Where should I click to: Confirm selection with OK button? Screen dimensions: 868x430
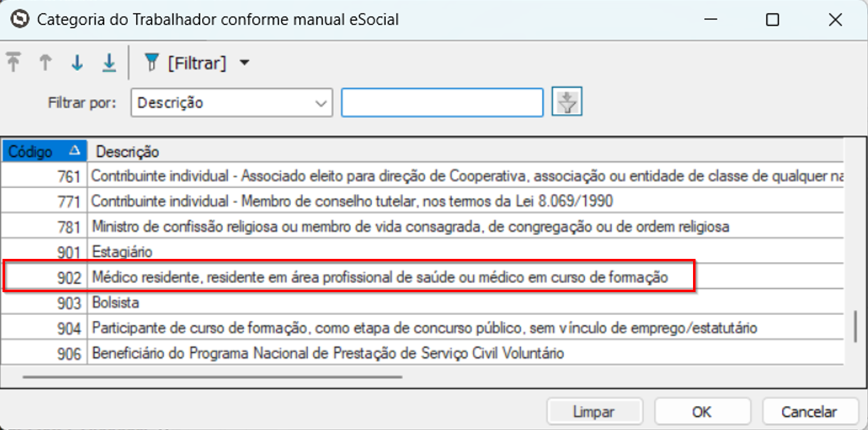[702, 412]
